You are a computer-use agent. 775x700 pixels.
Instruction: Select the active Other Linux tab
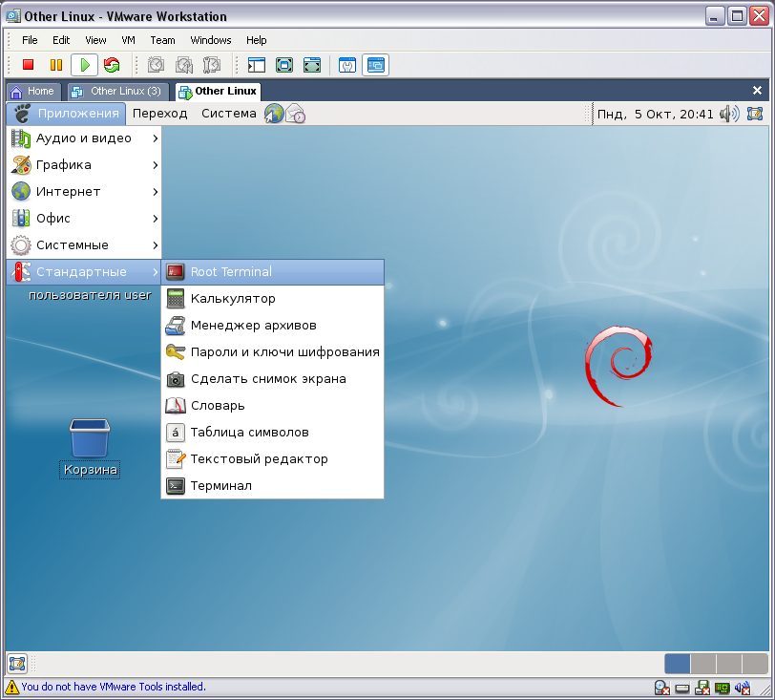coord(218,92)
